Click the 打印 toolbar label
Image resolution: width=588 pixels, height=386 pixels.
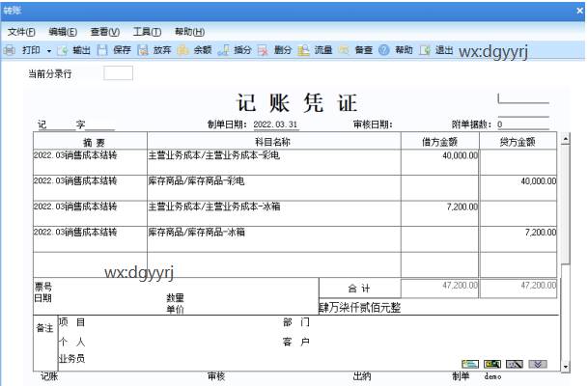tap(31, 50)
